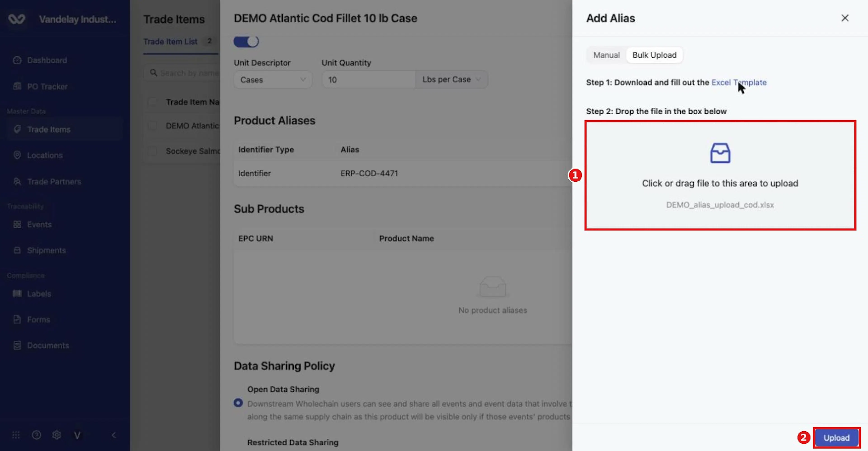Screen dimensions: 868x451
Task: Click the search magnifier icon
Action: [x=154, y=73]
